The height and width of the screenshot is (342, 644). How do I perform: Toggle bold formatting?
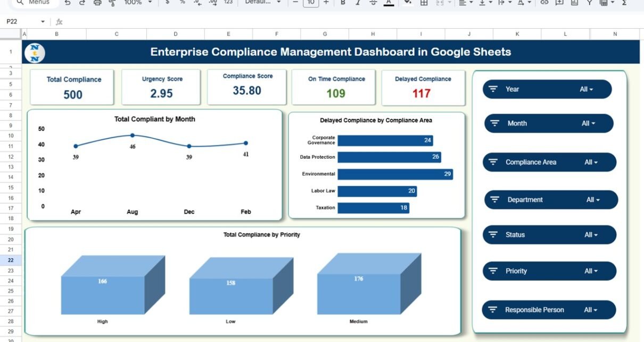pos(343,3)
